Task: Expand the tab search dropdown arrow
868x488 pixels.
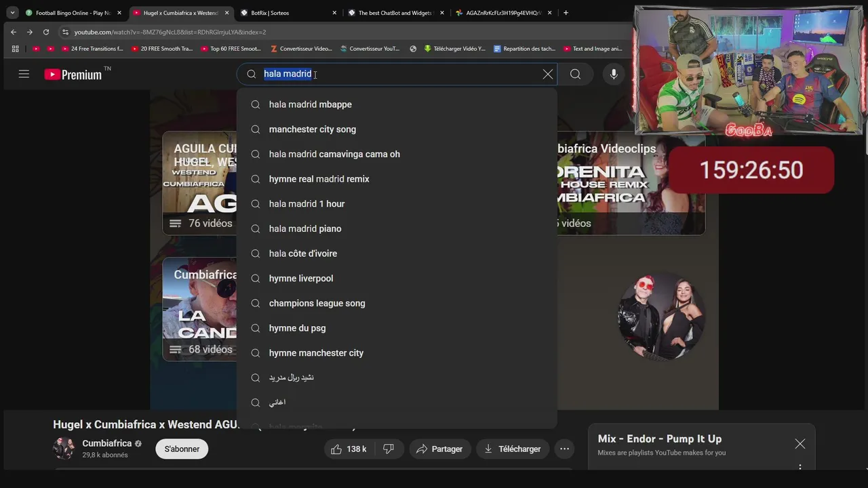Action: point(12,13)
